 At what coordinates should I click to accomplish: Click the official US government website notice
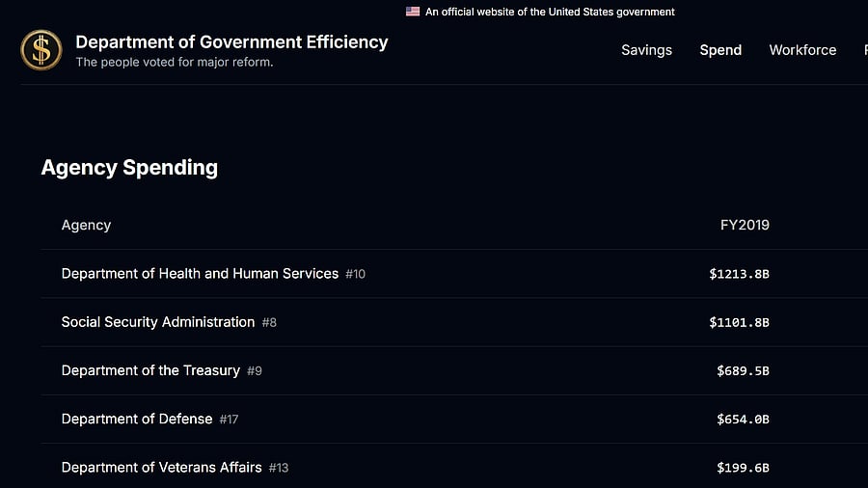click(550, 12)
